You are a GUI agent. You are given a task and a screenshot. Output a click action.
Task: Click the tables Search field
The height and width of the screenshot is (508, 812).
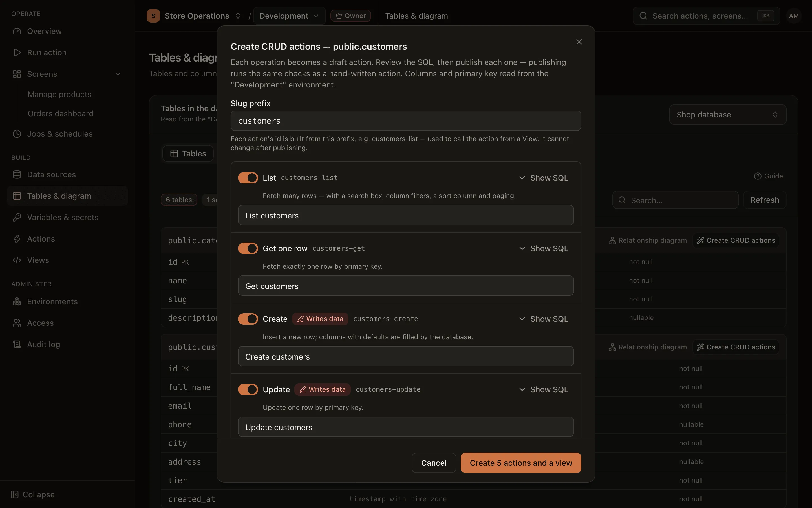coord(675,200)
